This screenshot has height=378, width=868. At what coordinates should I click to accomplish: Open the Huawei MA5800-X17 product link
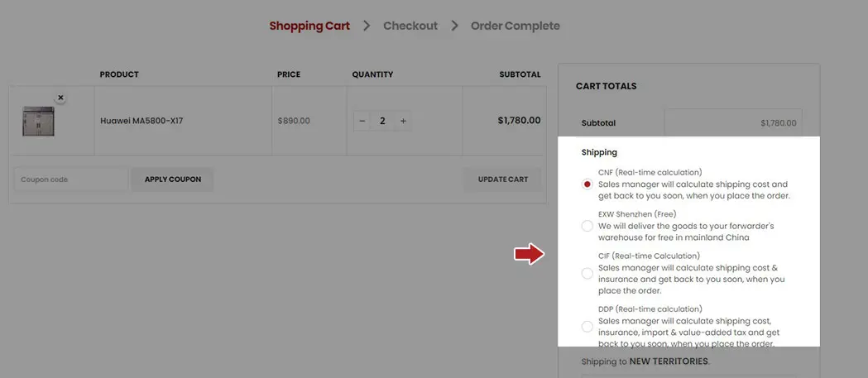click(x=141, y=121)
